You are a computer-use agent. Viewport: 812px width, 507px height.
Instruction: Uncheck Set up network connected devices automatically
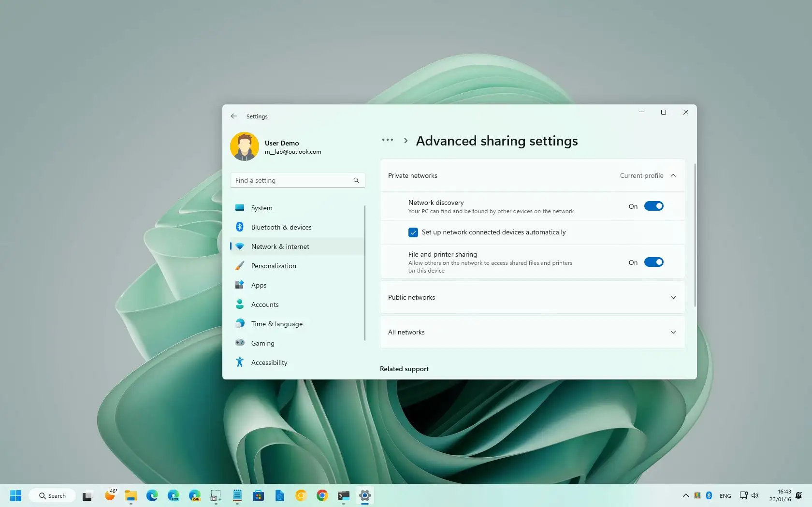click(x=413, y=232)
